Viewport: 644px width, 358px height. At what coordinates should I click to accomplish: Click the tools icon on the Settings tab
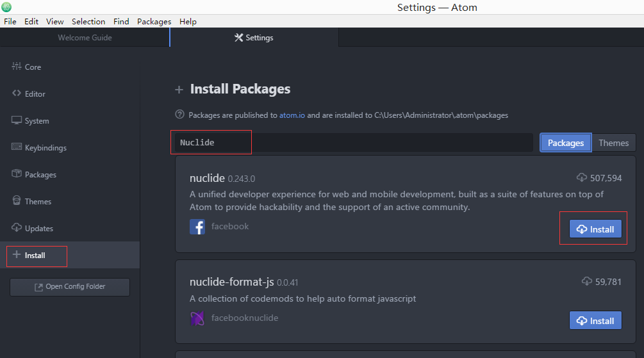tap(238, 37)
